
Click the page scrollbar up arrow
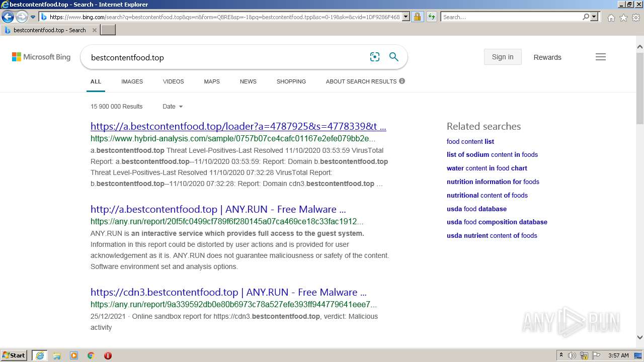pyautogui.click(x=640, y=47)
